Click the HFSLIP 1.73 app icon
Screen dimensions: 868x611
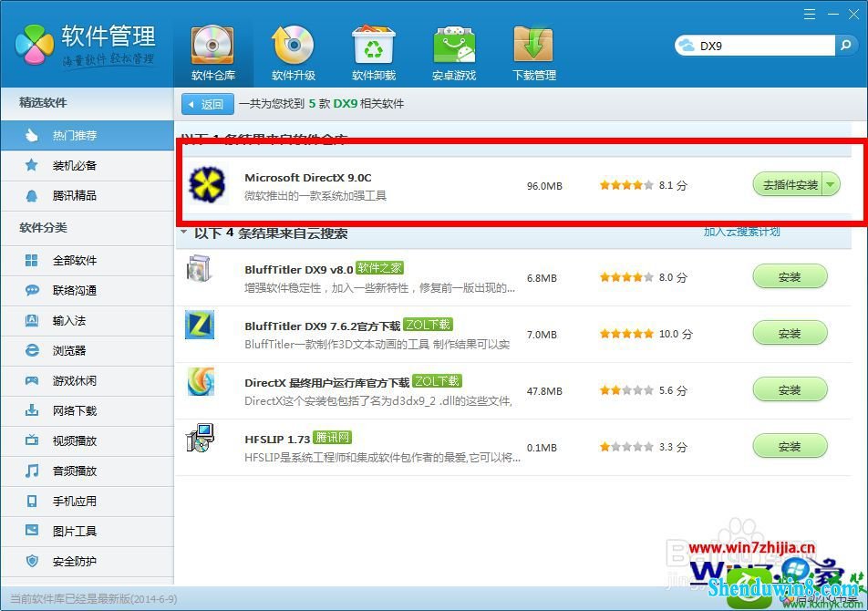click(200, 438)
